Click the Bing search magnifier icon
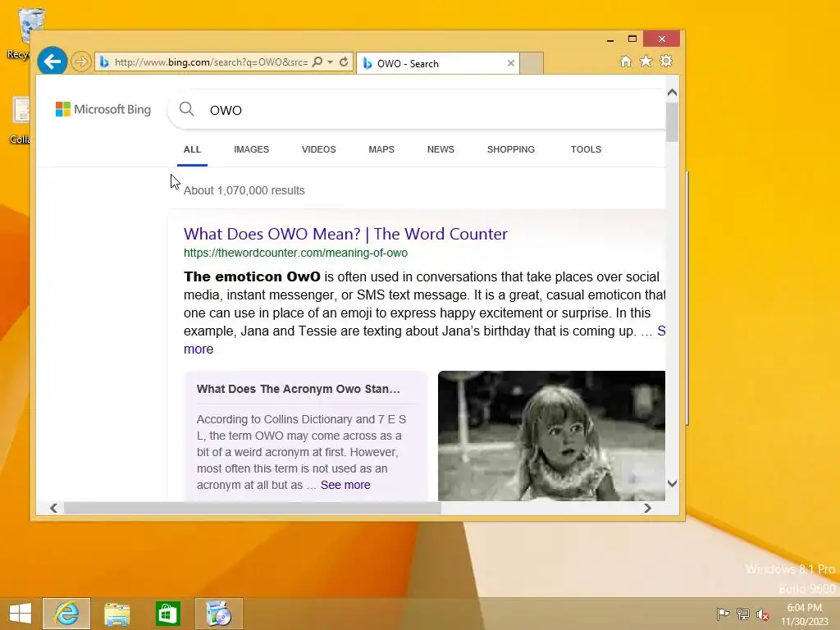 [186, 109]
